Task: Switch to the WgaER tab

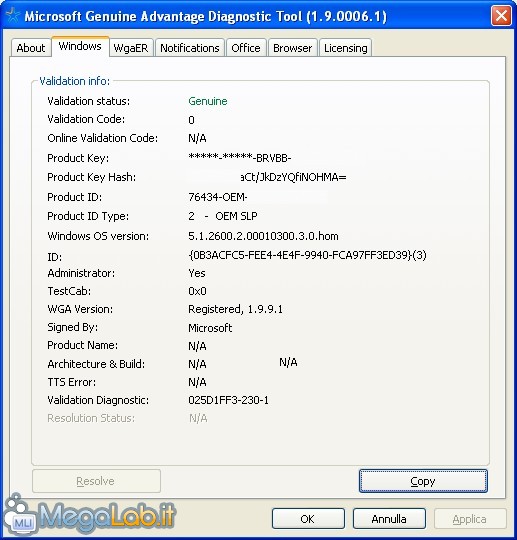Action: 131,48
